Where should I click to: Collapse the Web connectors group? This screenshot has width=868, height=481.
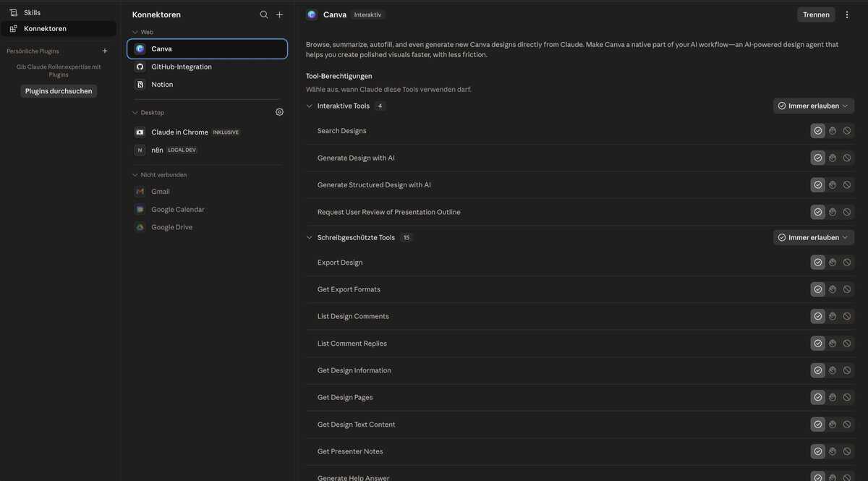coord(135,32)
